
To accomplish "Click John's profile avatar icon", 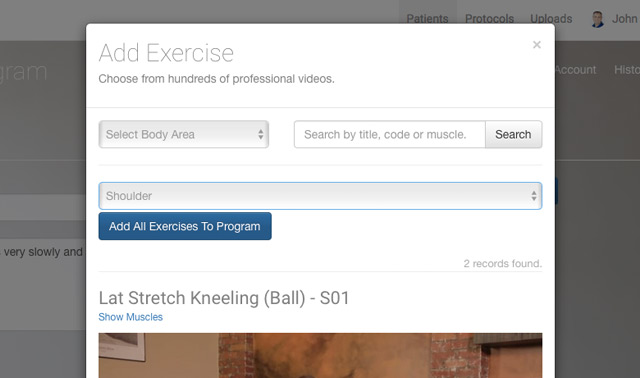I will 598,19.
